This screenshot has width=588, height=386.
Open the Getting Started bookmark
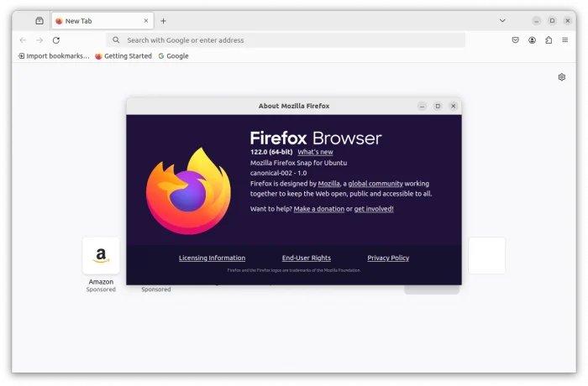[x=123, y=56]
